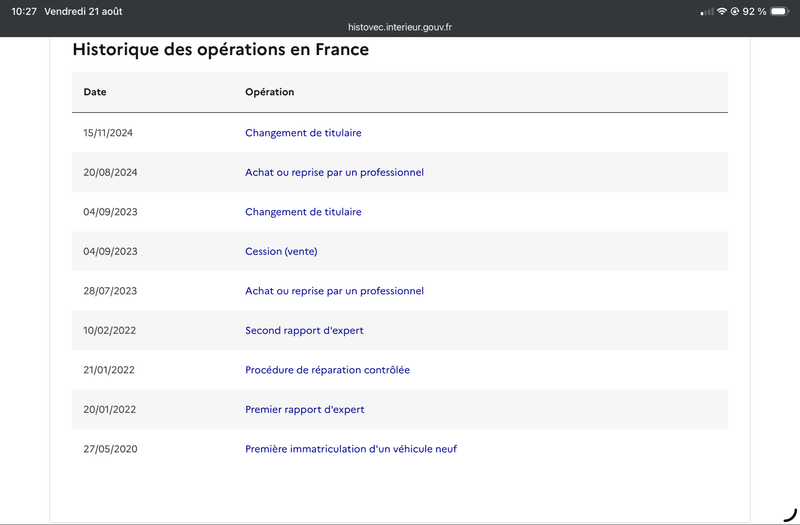Click the date 20/01/2022
The image size is (800, 525).
point(110,410)
